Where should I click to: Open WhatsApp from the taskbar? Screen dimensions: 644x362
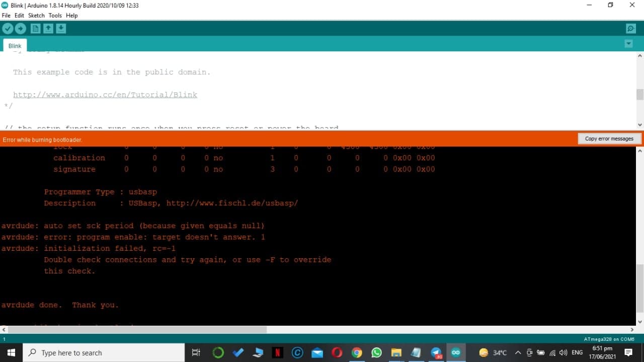point(376,352)
